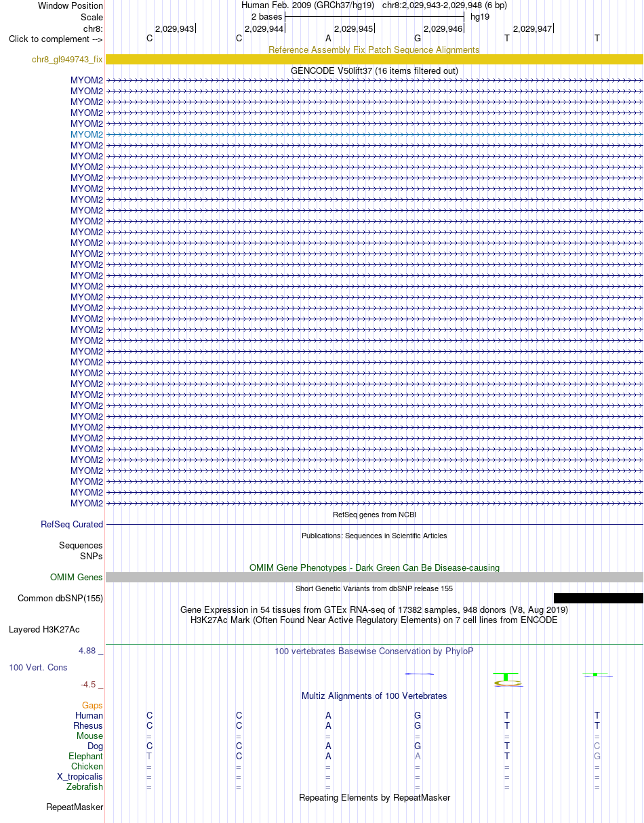
Task: Click the Elephant species label
Action: (x=86, y=756)
